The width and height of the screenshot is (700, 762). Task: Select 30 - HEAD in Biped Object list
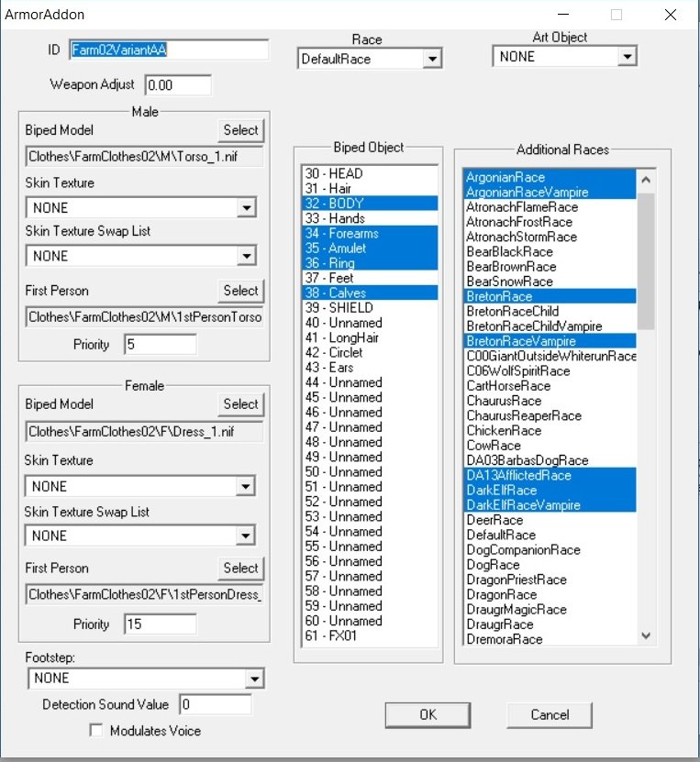click(x=370, y=174)
